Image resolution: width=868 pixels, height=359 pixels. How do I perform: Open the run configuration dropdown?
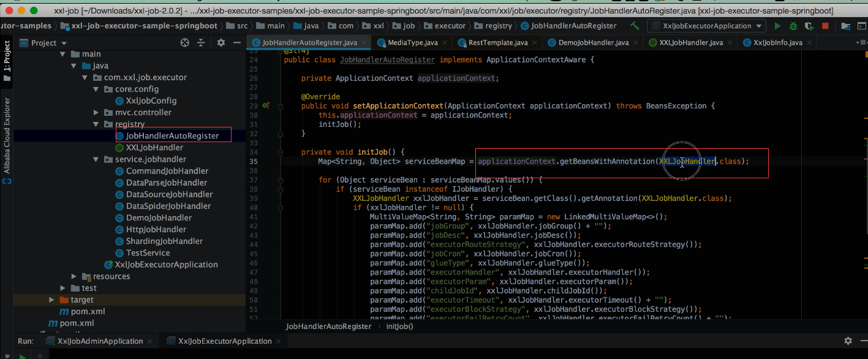point(706,26)
